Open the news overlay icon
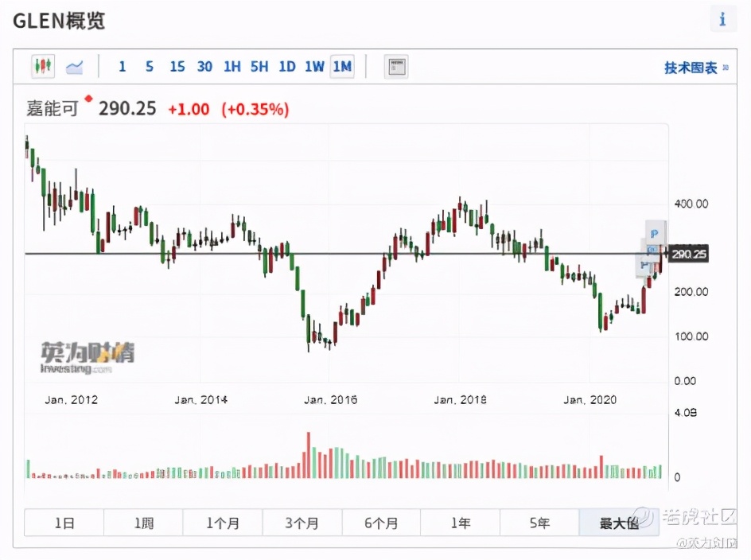Image resolution: width=751 pixels, height=560 pixels. point(396,67)
